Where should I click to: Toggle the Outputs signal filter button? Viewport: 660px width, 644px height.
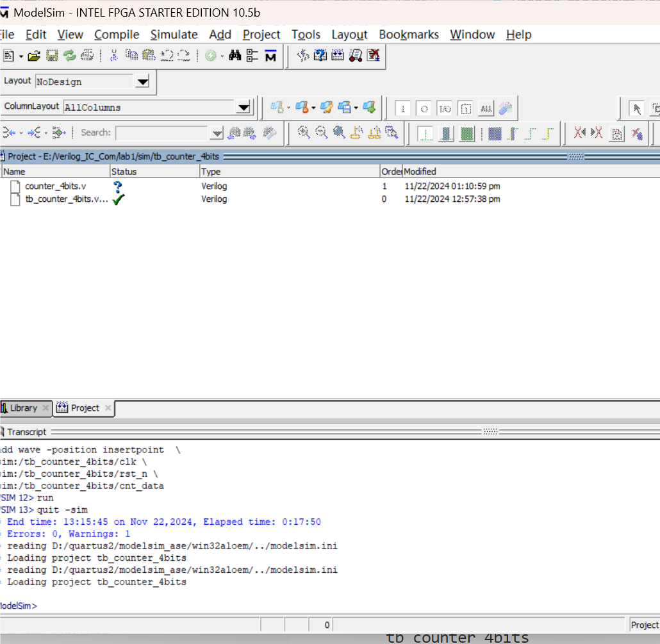[424, 108]
